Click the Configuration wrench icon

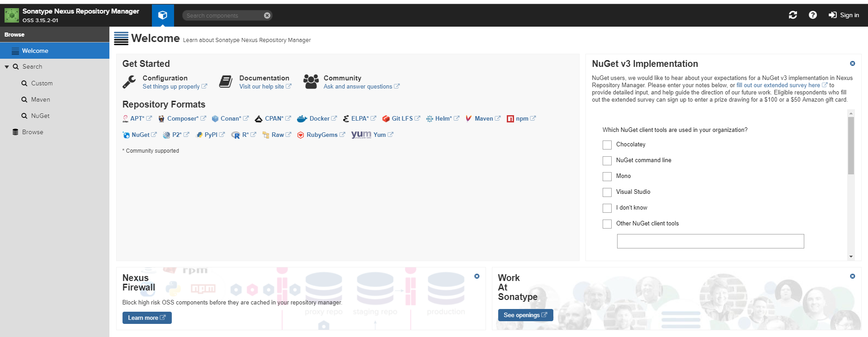pos(129,82)
